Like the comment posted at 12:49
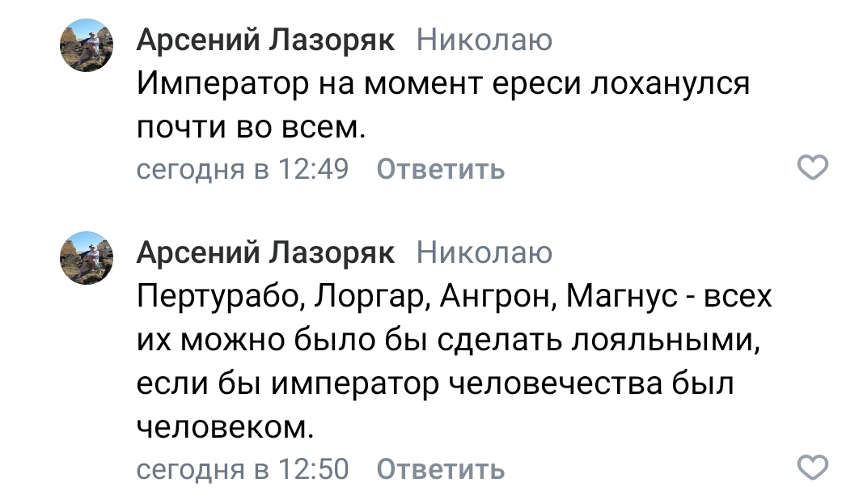The height and width of the screenshot is (504, 859). (x=812, y=167)
